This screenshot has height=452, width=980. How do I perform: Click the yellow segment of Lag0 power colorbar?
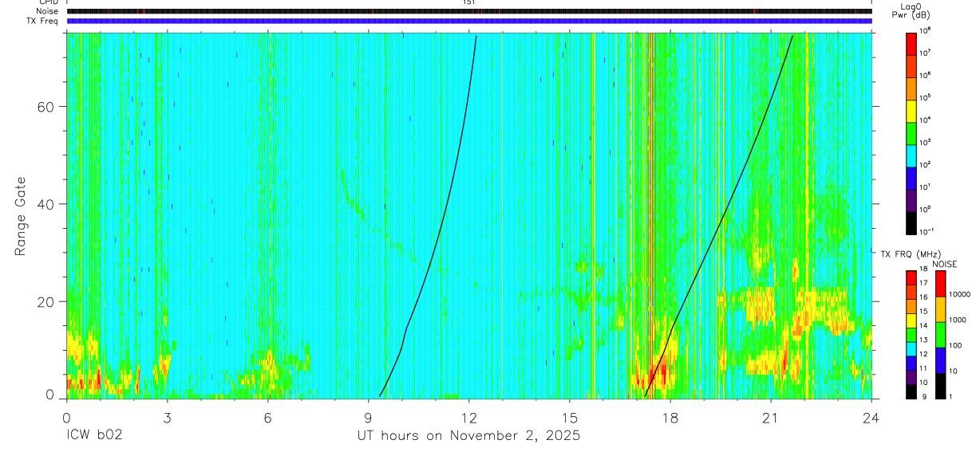(911, 110)
